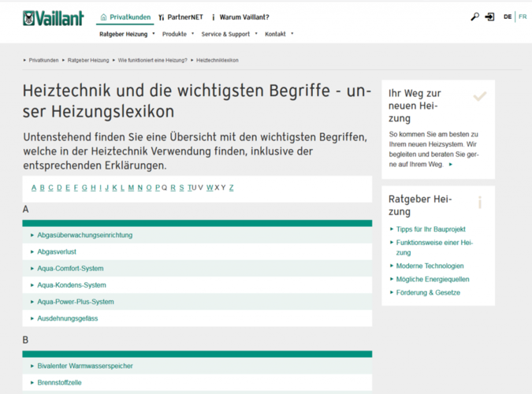Open 'Mögliche Energiequellen' link
532x394 pixels.
coord(433,279)
